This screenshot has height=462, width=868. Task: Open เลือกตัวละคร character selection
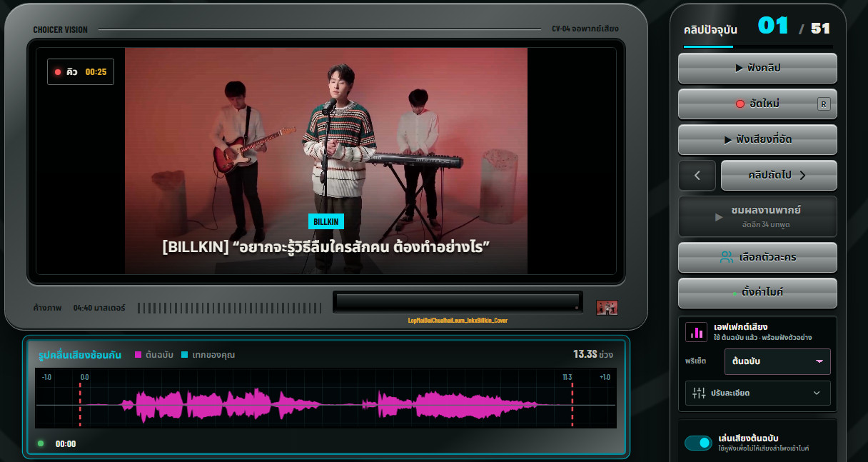(x=757, y=258)
